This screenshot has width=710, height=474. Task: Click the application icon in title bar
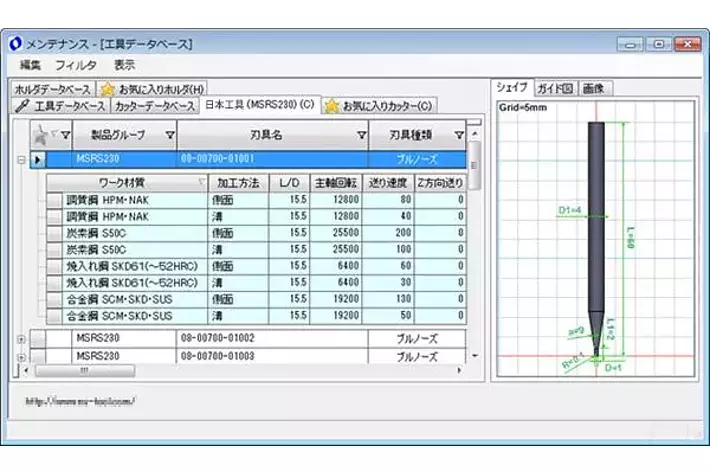click(15, 44)
